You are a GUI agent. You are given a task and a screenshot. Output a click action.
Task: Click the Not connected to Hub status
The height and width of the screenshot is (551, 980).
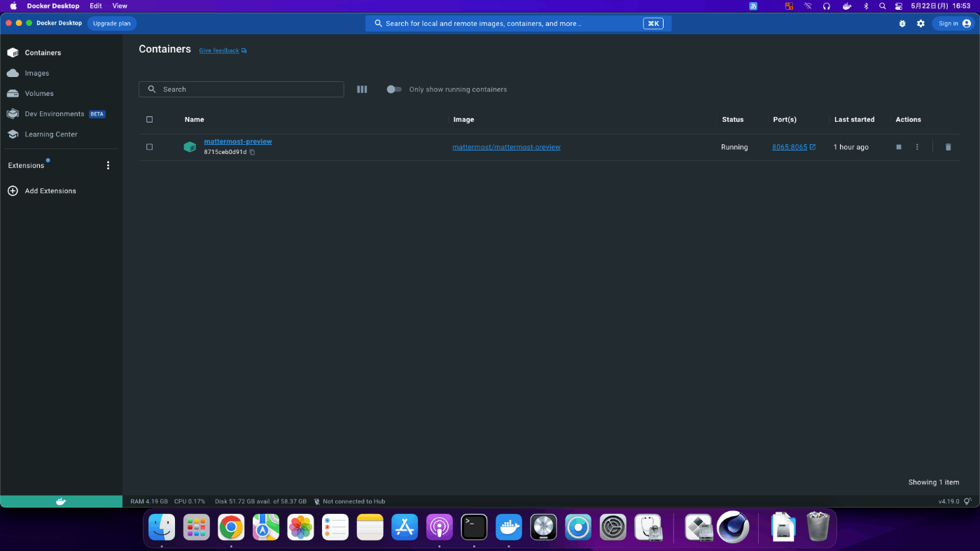pos(349,501)
